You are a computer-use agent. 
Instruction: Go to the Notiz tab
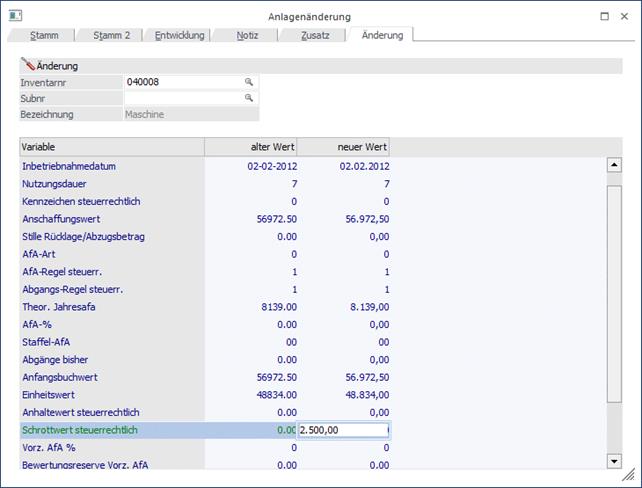pos(247,35)
